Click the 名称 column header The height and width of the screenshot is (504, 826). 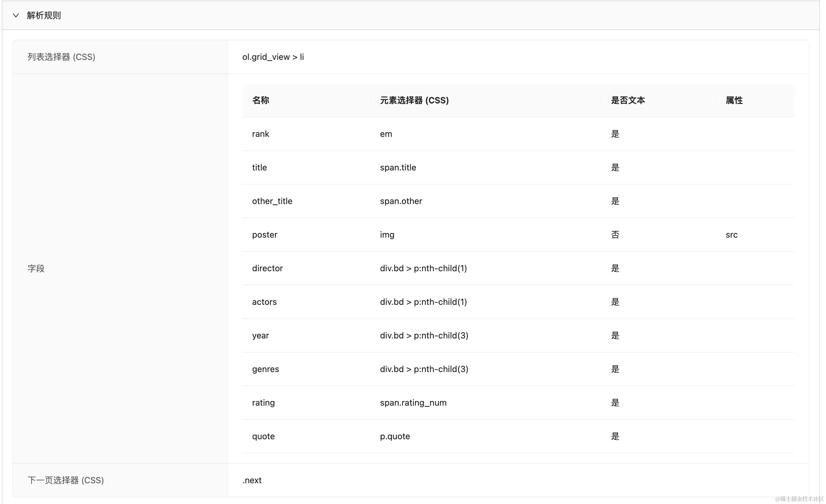point(261,100)
